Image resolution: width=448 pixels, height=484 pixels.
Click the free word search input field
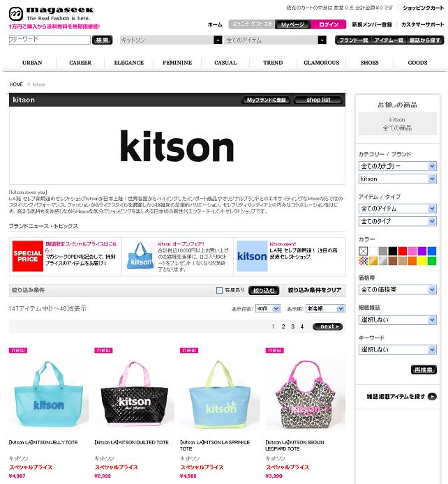click(50, 40)
